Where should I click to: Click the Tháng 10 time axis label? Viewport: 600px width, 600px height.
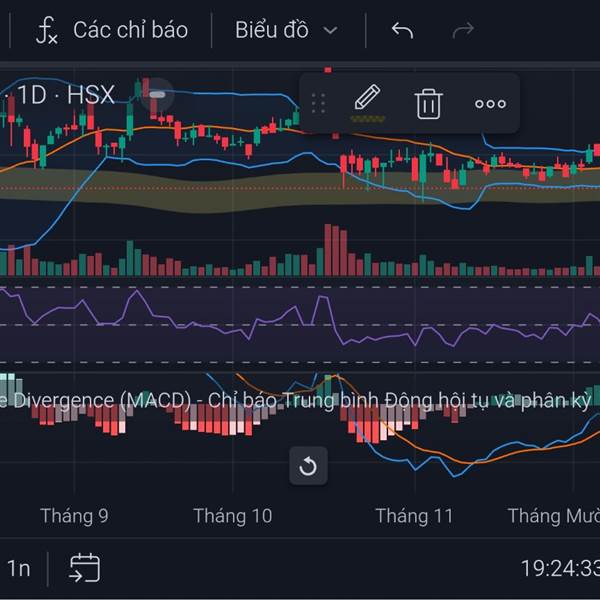[232, 516]
